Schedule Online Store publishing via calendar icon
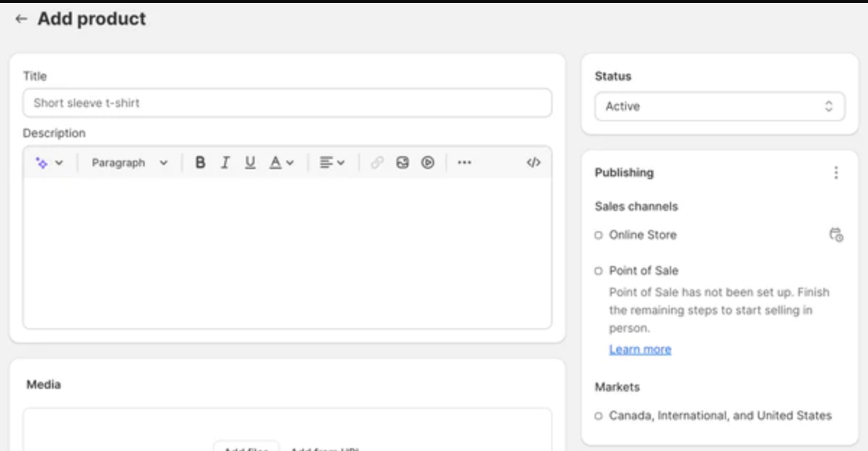 836,235
